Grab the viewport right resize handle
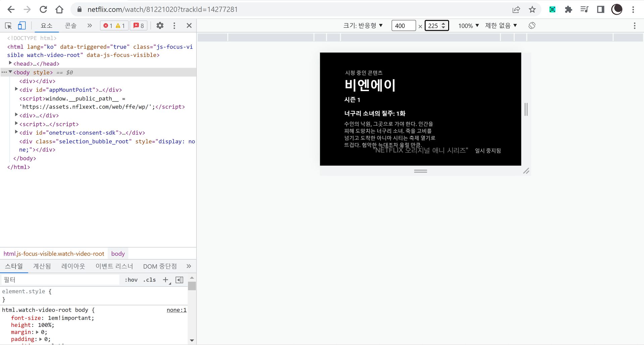644x345 pixels. [526, 109]
